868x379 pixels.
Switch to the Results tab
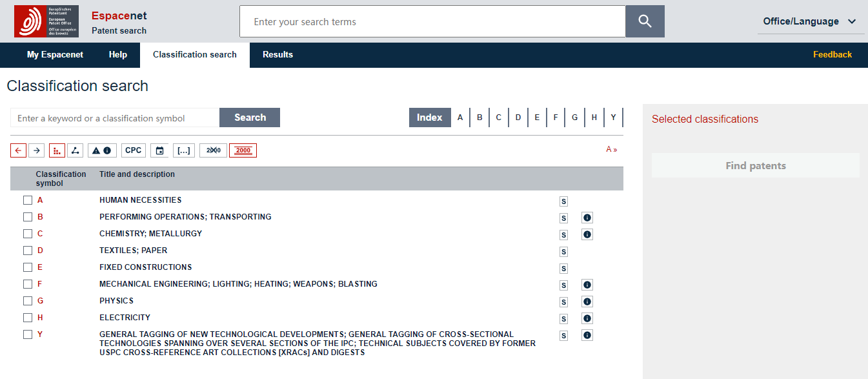(x=278, y=55)
